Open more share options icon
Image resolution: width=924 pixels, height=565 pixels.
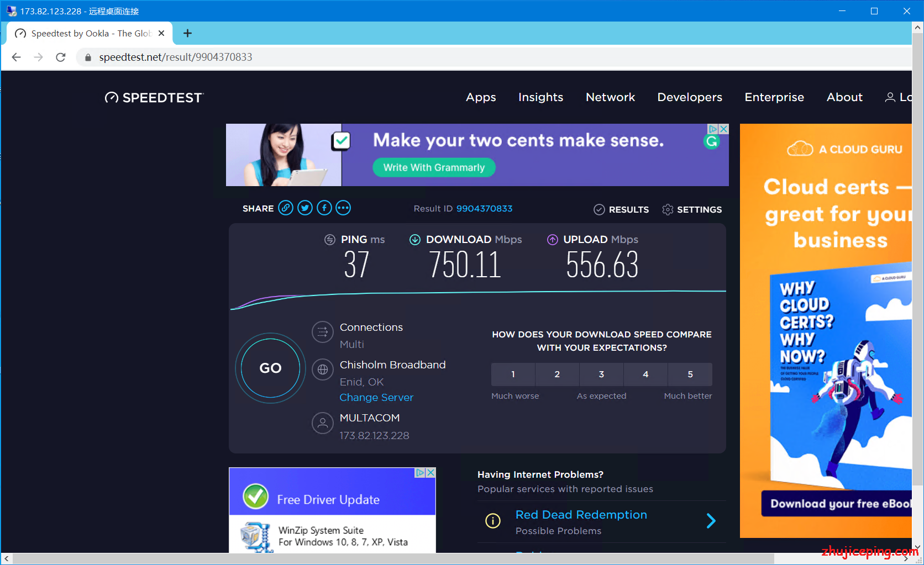tap(343, 208)
